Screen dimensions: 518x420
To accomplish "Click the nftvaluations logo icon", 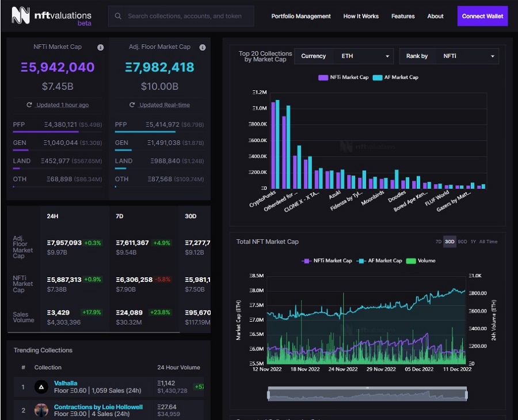I will [21, 16].
